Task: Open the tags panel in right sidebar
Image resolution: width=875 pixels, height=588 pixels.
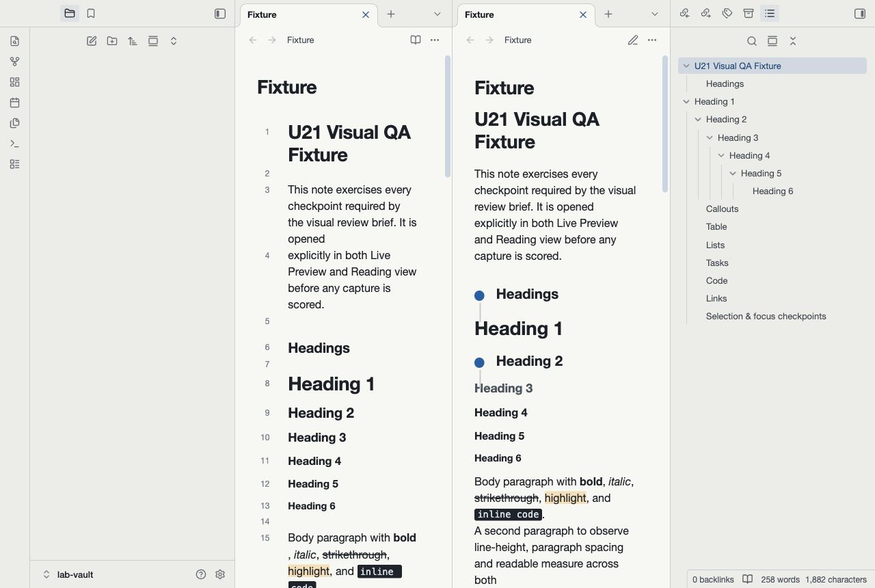Action: (x=727, y=14)
